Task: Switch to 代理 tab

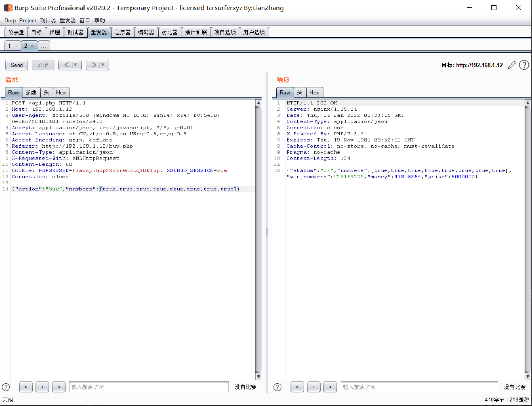Action: click(x=55, y=32)
